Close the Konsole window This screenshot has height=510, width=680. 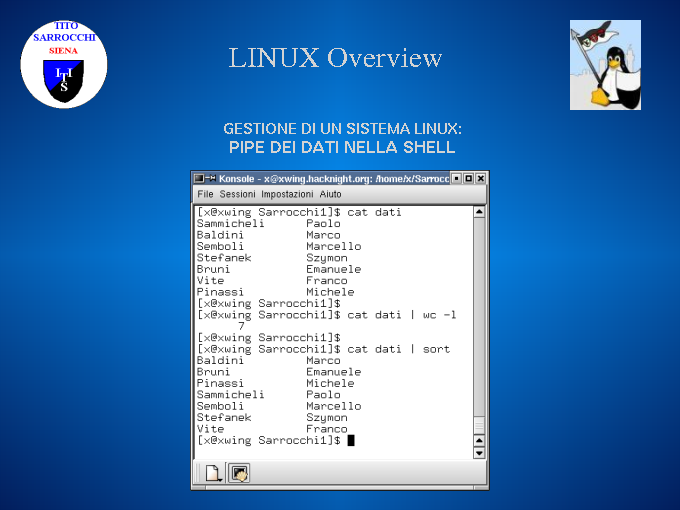480,178
